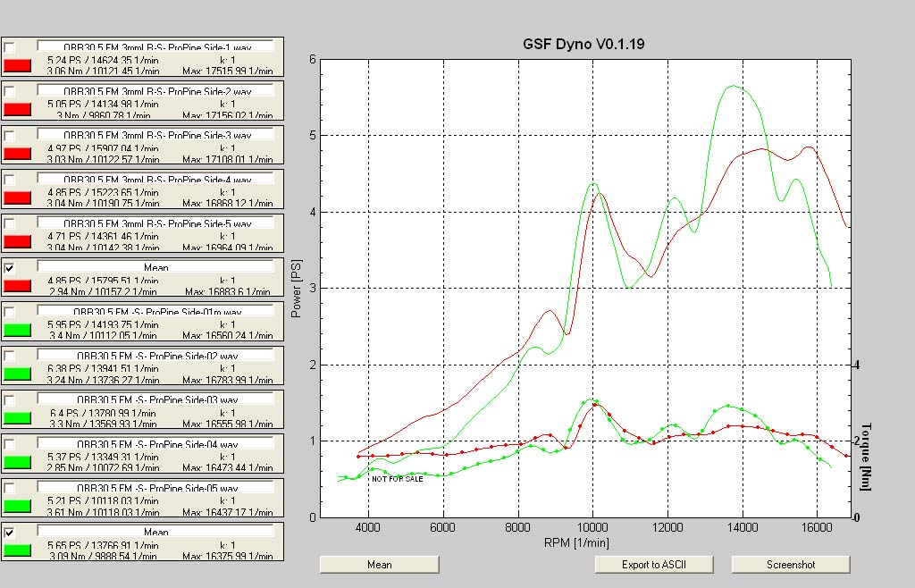This screenshot has height=588, width=915.
Task: Tick the ProPipe Side-2 3mml run checkbox
Action: coord(9,91)
